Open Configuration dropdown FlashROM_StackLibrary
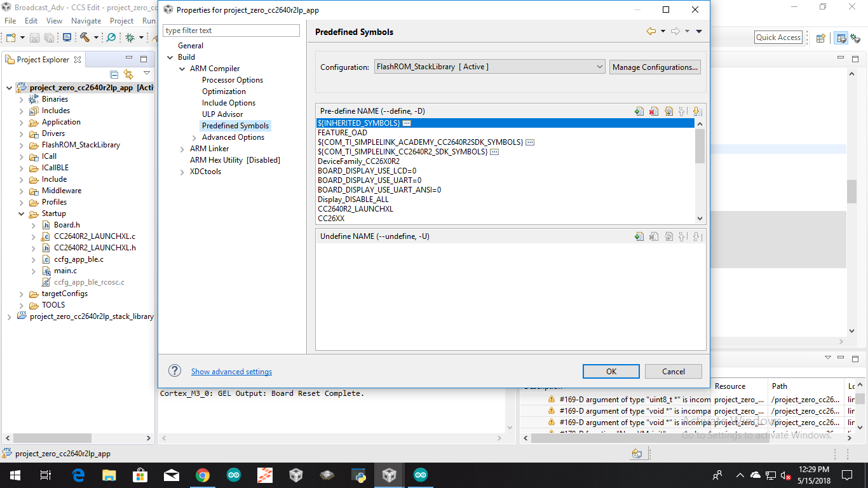 click(490, 67)
